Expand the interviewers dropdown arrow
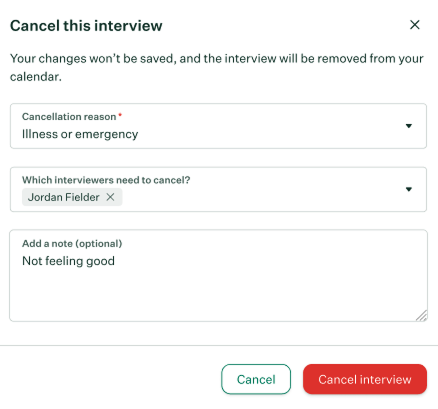The image size is (438, 409). pos(409,189)
